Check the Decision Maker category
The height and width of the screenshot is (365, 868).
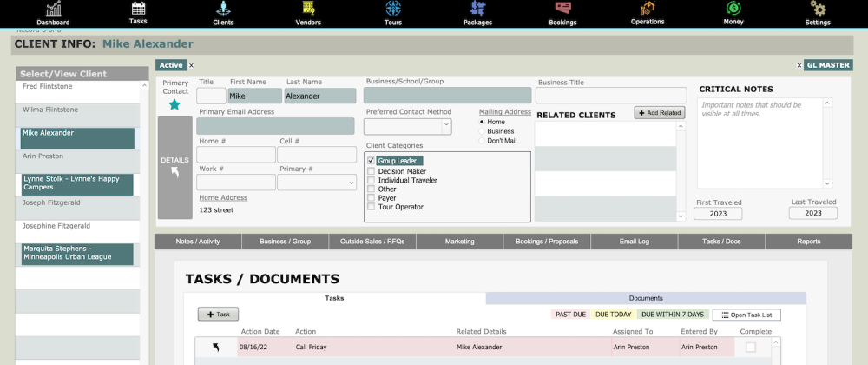coord(371,171)
